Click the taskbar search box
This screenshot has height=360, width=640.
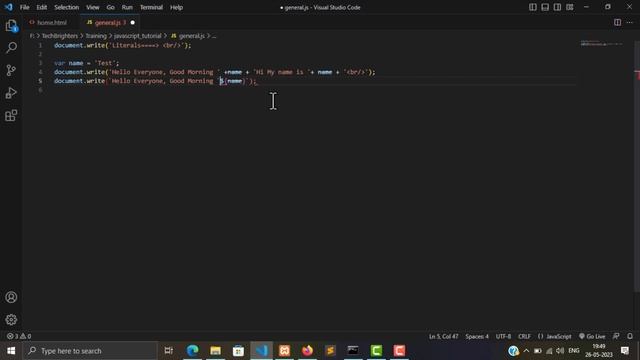(90, 351)
